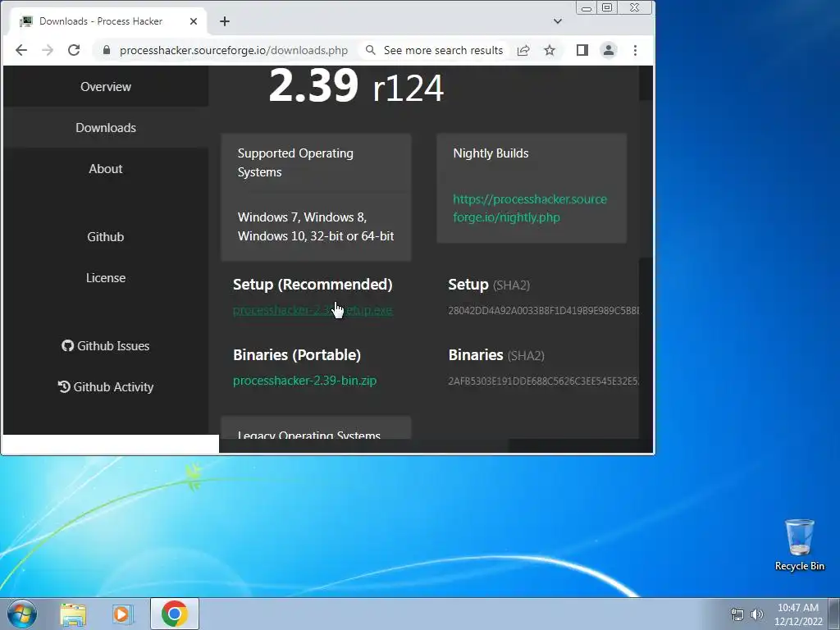Click See more search results

[443, 50]
